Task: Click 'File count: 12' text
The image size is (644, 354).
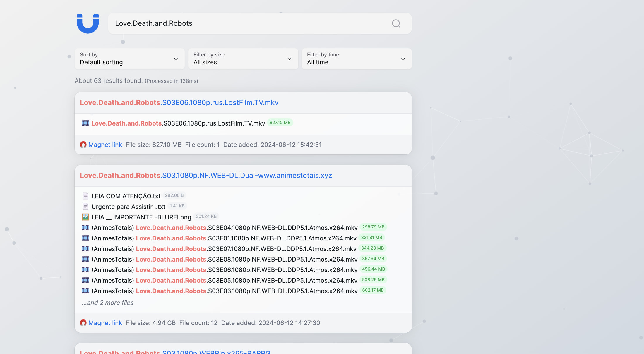Action: pyautogui.click(x=198, y=323)
